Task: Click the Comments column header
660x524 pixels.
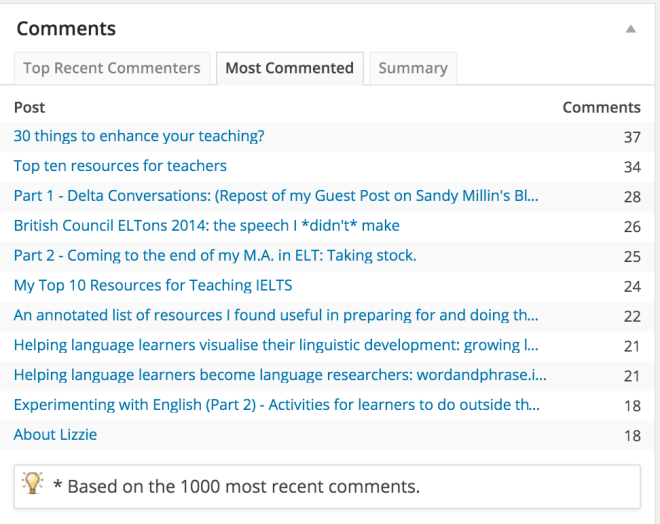Action: tap(601, 107)
